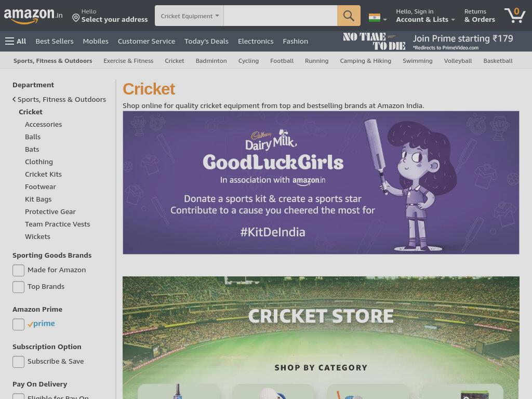Viewport: 532px width, 399px height.
Task: Click the Join Prime No Time To Die banner
Action: tap(428, 42)
